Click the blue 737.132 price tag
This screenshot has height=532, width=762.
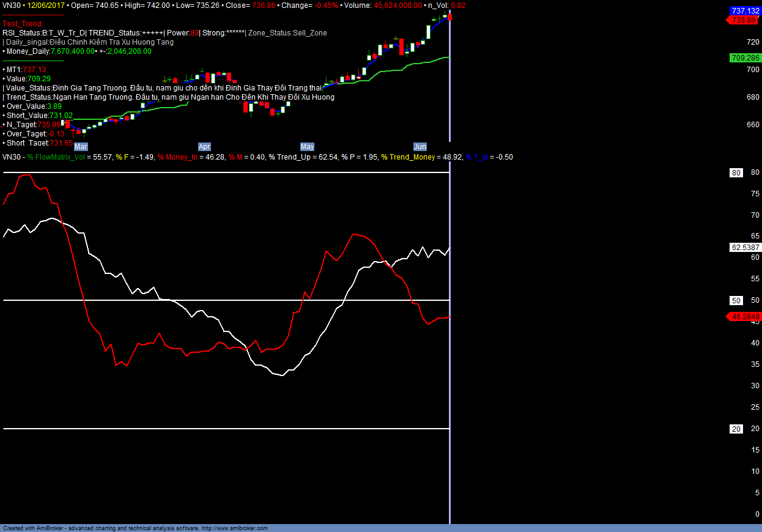[745, 11]
